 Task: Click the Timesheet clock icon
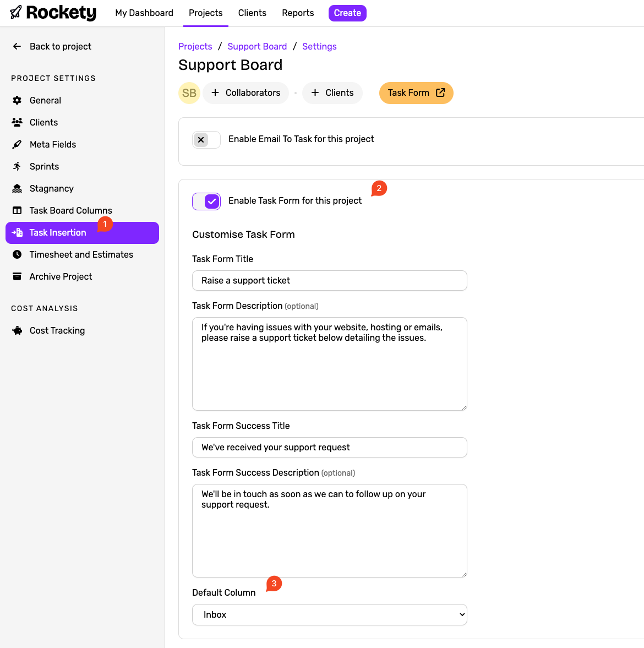17,254
